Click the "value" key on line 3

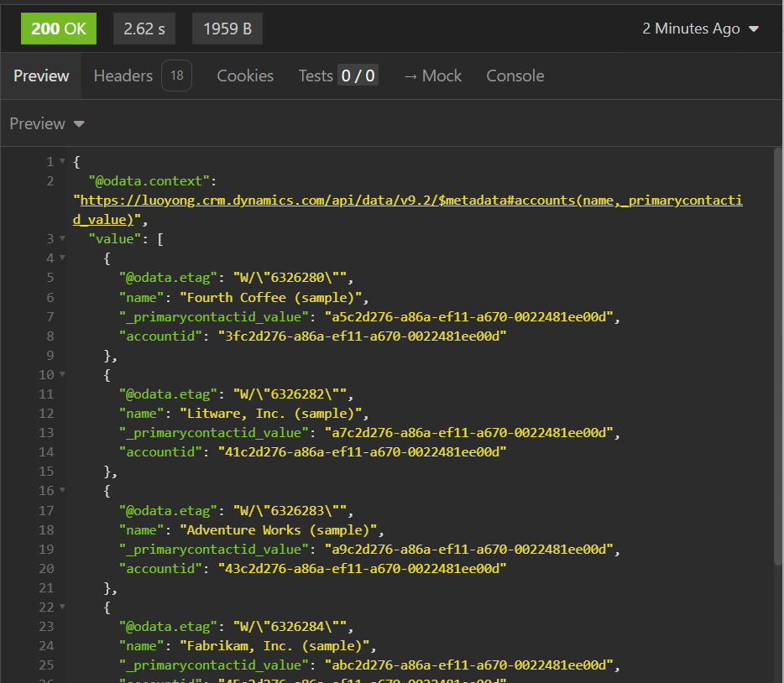tap(114, 239)
